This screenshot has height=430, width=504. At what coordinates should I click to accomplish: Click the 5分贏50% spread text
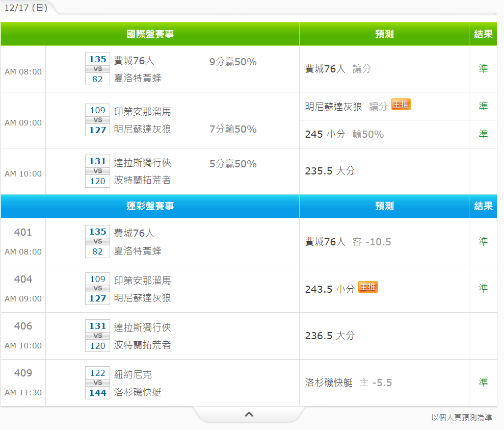pos(233,164)
